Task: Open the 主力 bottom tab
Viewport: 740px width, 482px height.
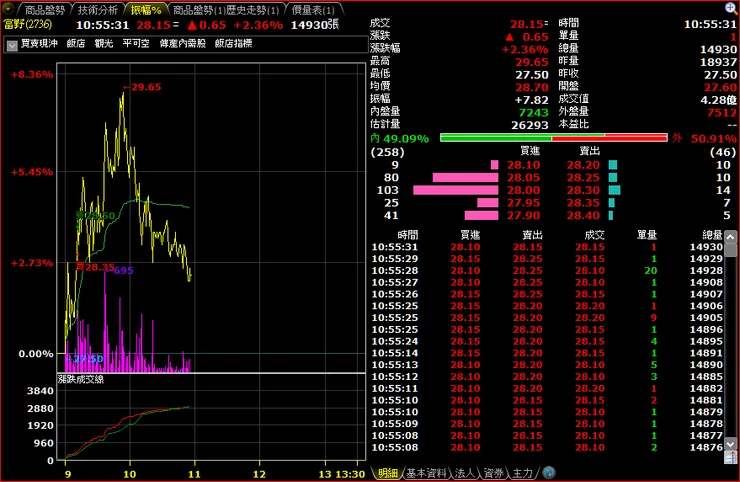Action: (x=523, y=473)
